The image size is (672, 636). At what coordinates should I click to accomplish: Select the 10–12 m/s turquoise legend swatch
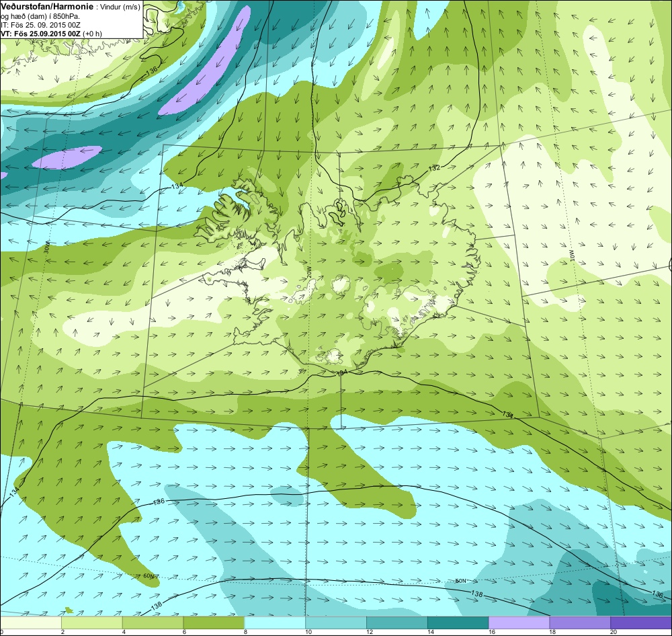click(x=336, y=623)
